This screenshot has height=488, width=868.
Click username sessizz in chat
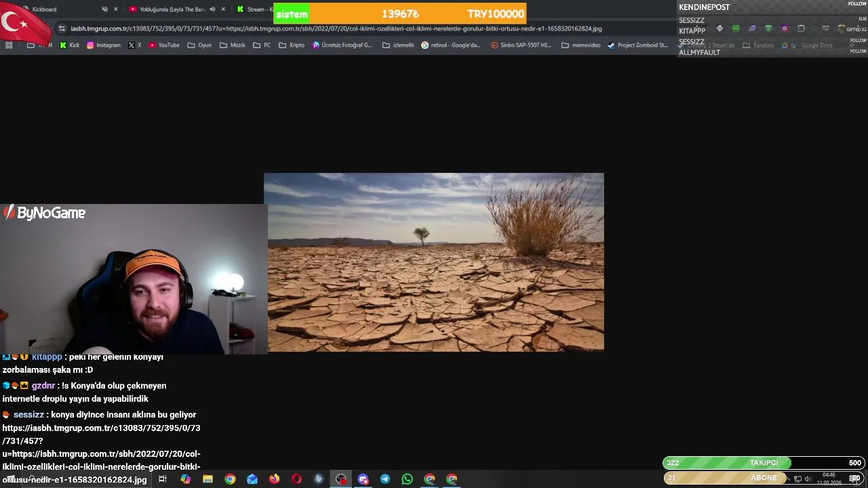coord(28,415)
